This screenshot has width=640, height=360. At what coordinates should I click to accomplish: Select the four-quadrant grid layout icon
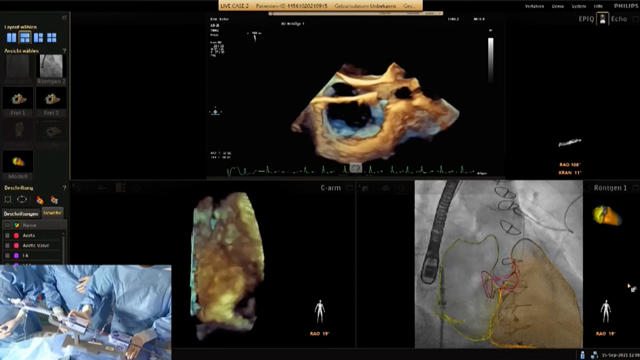point(52,38)
